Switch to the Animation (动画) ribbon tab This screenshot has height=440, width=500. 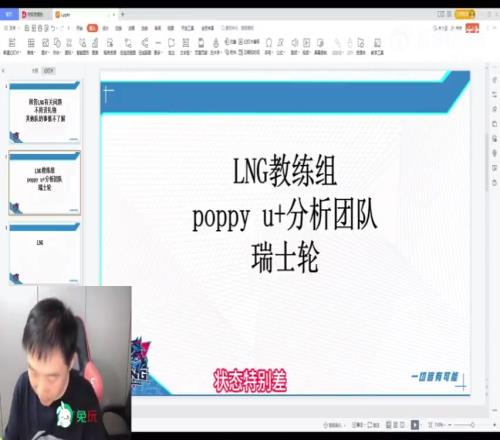(132, 28)
